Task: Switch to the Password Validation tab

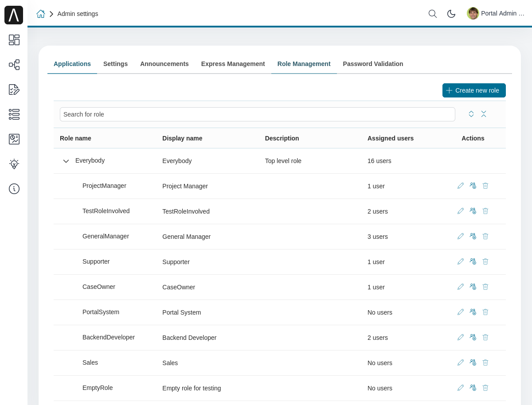Action: click(373, 64)
